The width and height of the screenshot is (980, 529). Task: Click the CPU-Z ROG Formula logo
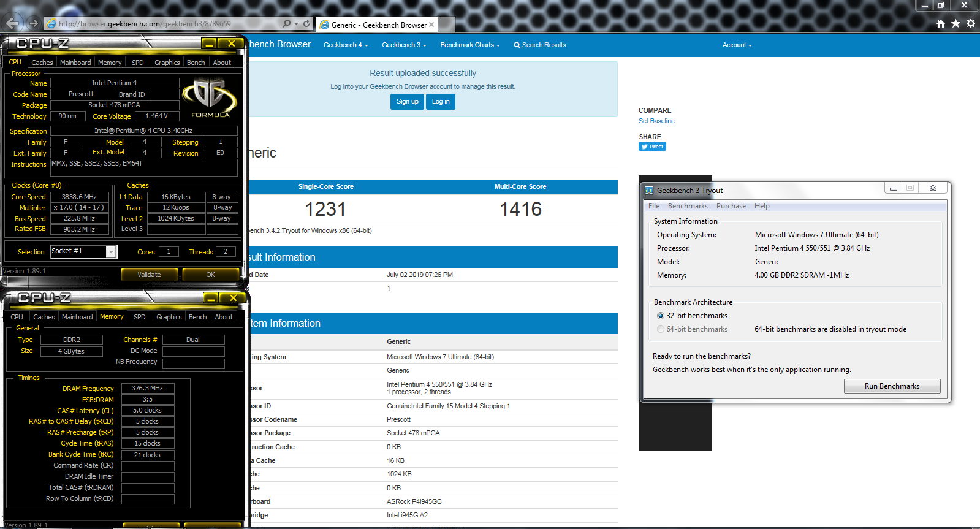210,97
